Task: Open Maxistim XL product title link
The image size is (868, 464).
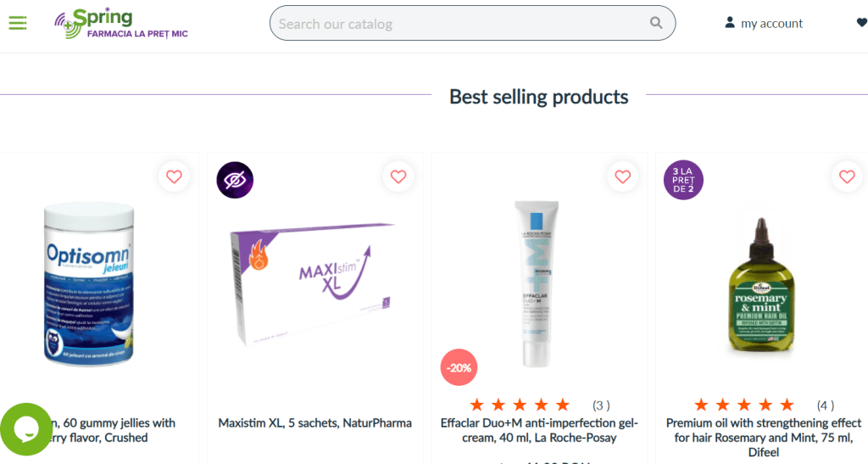Action: pos(314,422)
